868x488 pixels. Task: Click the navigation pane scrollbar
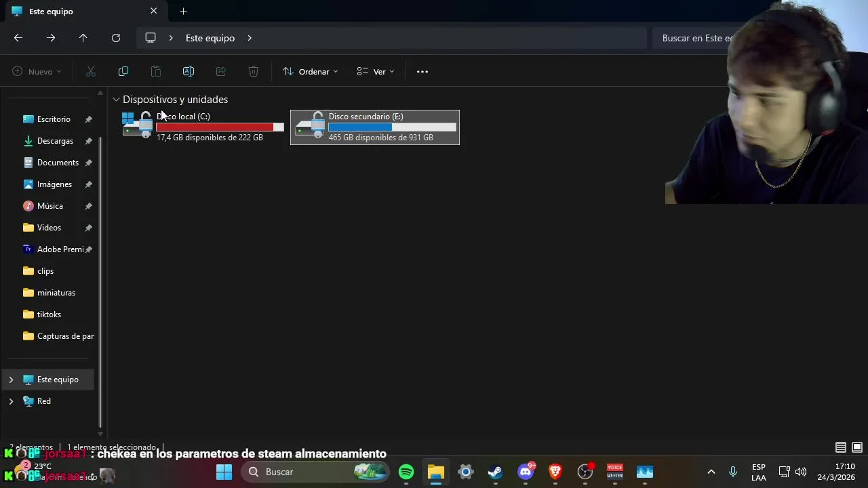[x=100, y=281]
